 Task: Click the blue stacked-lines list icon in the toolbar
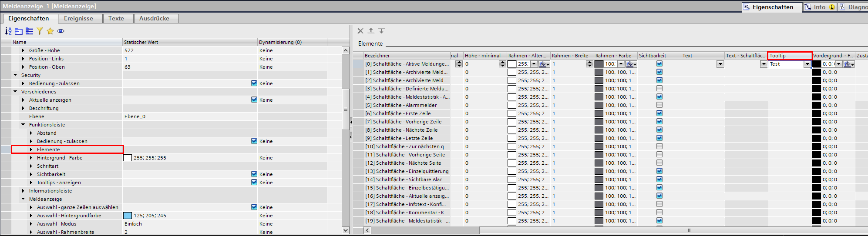[29, 31]
